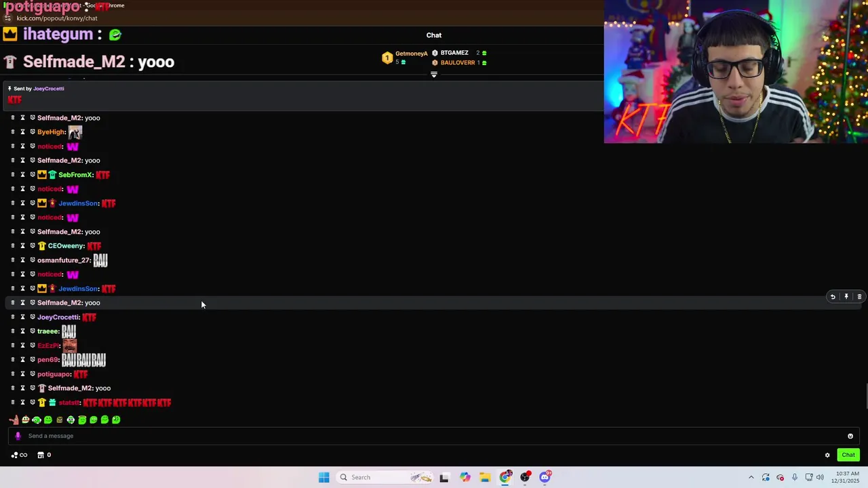
Task: Click the statstt username
Action: [69, 403]
